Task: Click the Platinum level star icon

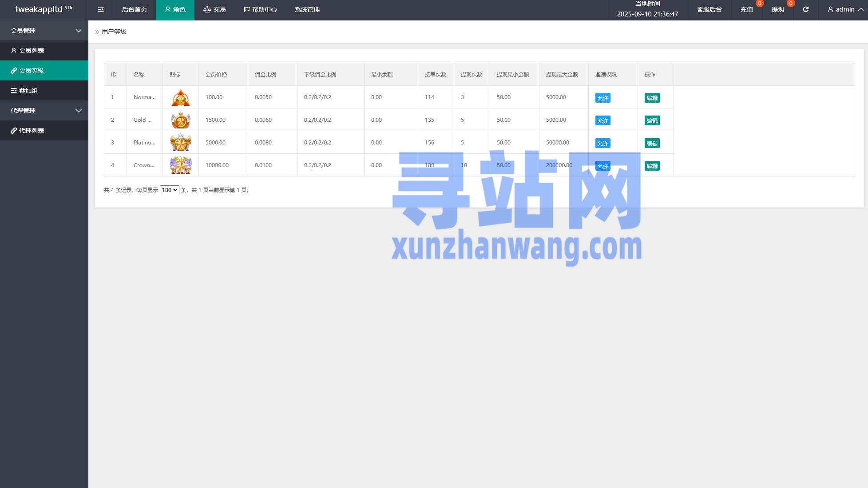Action: 181,143
